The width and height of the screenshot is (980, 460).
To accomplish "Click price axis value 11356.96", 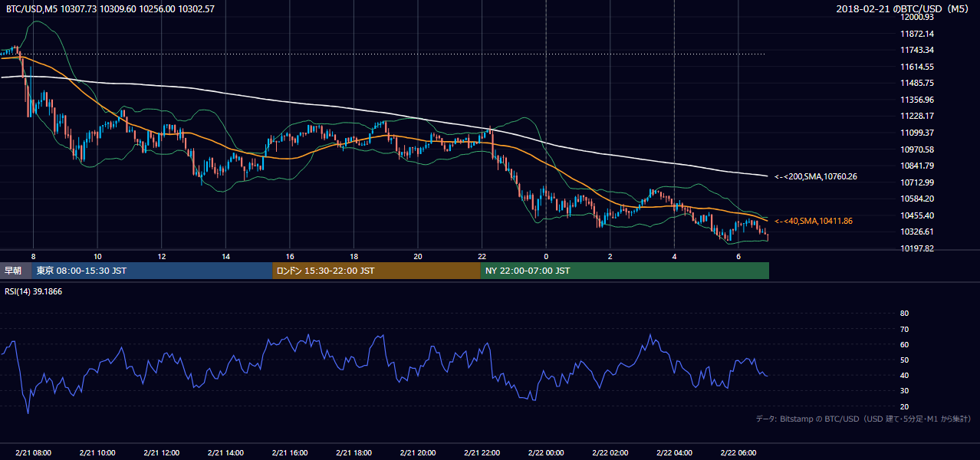I will pos(918,100).
